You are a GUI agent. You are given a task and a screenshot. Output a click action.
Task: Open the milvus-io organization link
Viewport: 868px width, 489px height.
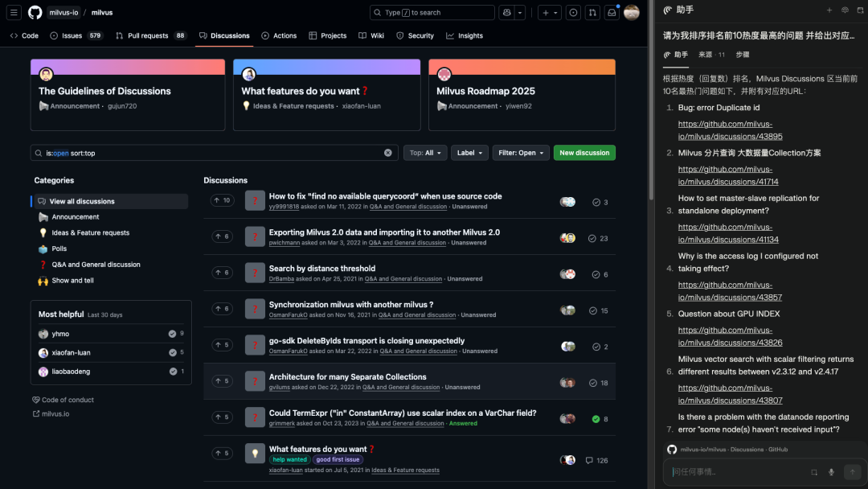pos(63,12)
